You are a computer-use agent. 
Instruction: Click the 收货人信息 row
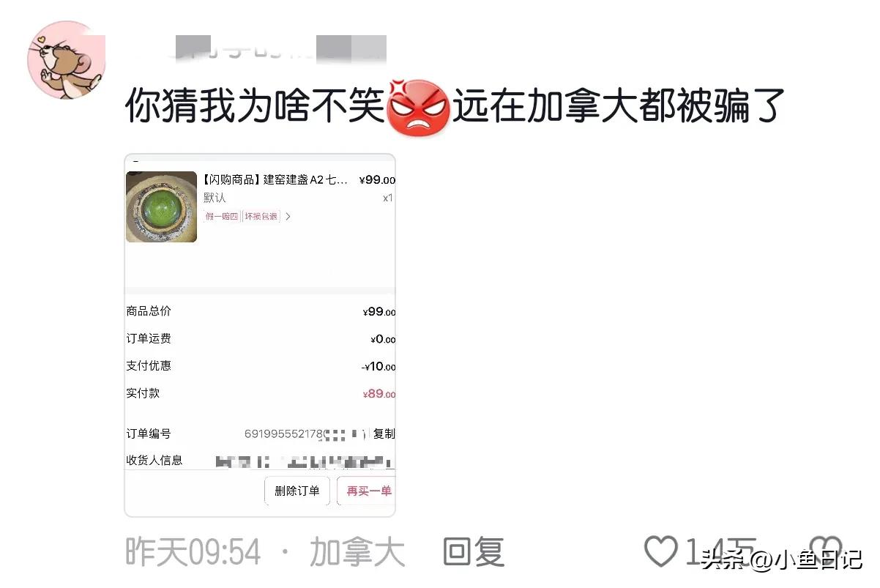(261, 461)
